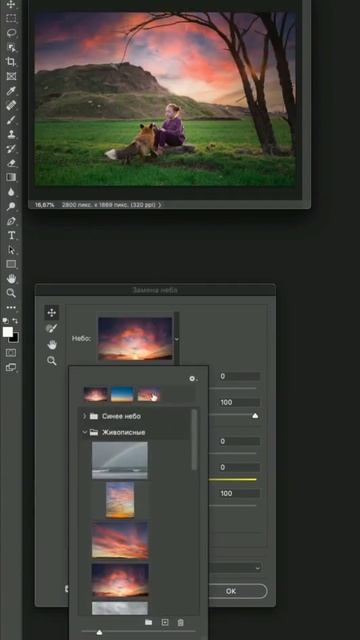The image size is (360, 640).
Task: Select the Frame tool
Action: (11, 76)
